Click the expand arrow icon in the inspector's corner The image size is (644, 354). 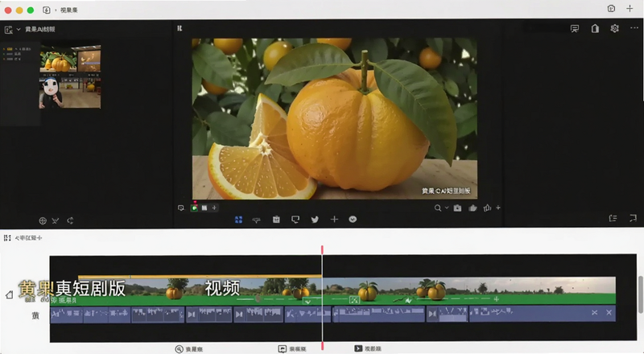[633, 218]
